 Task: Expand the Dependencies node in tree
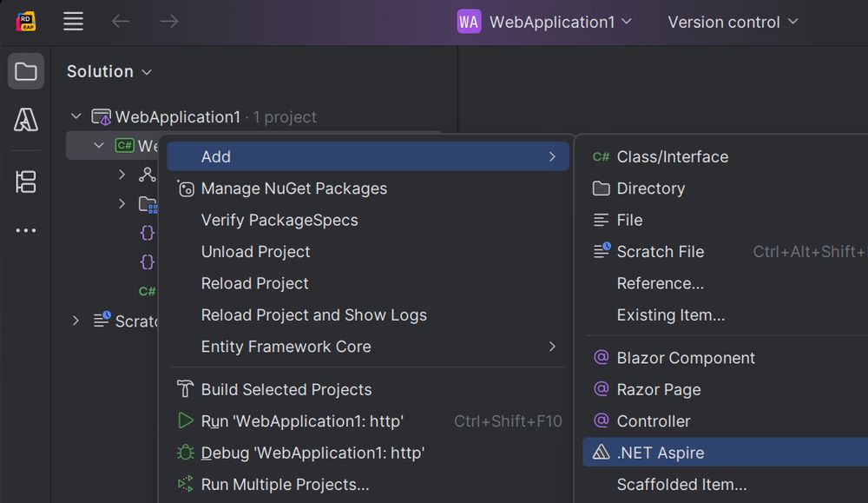click(122, 175)
